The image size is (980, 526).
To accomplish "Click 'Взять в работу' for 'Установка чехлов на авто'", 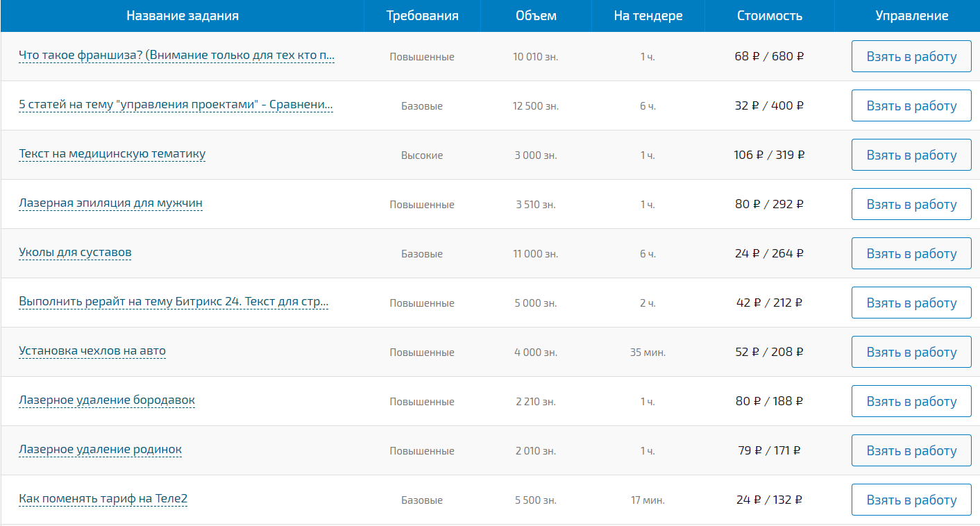I will coord(911,353).
